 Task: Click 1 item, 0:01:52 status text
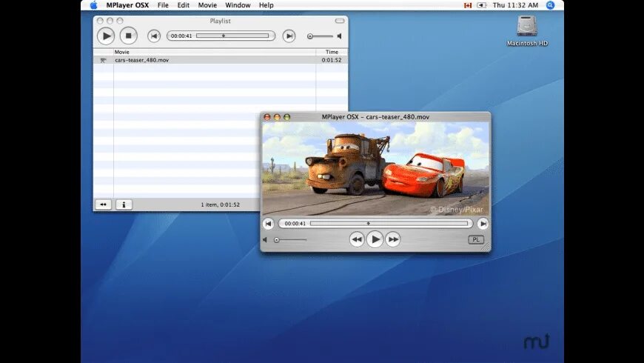pos(220,204)
